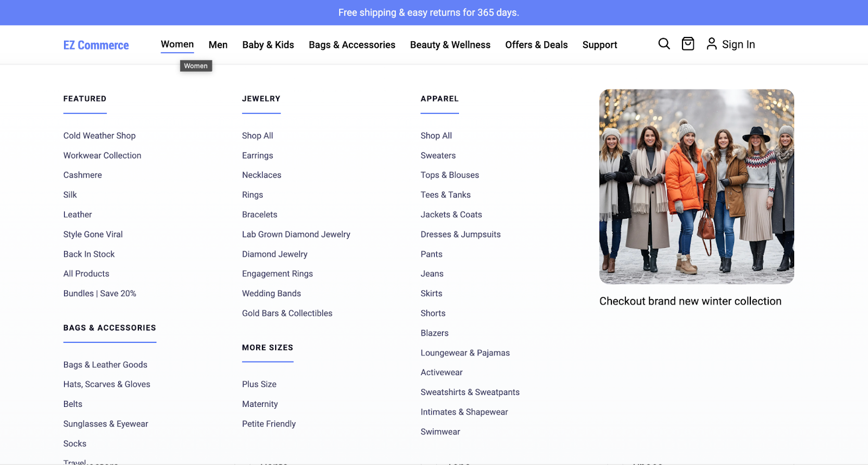This screenshot has height=465, width=868.
Task: Open Bags & Accessories top menu
Action: 352,44
